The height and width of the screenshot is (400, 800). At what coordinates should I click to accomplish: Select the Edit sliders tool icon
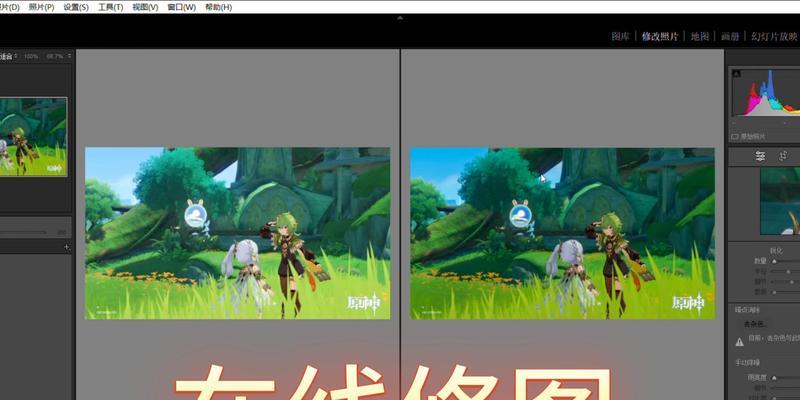[760, 157]
